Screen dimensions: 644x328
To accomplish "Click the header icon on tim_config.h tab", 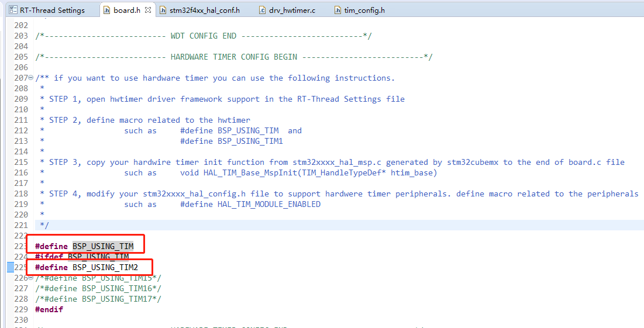I will tap(338, 10).
